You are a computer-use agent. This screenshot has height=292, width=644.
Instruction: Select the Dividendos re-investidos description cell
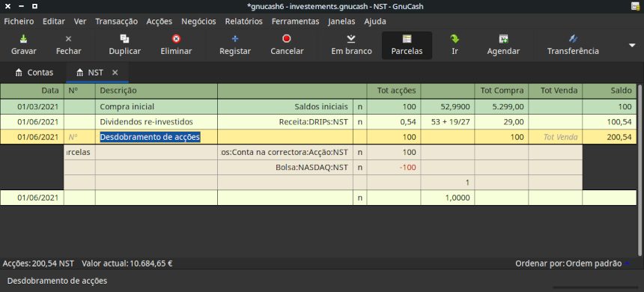[x=157, y=122]
